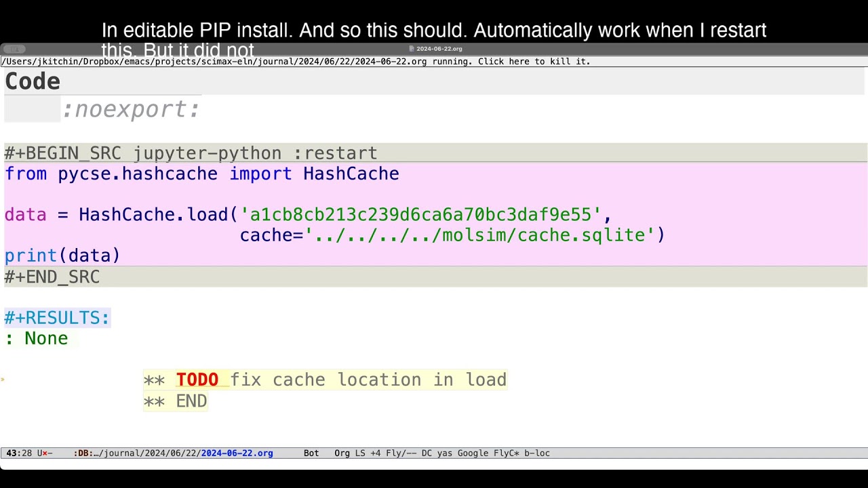Click the LS minor mode indicator
The image size is (868, 488).
coord(360,453)
